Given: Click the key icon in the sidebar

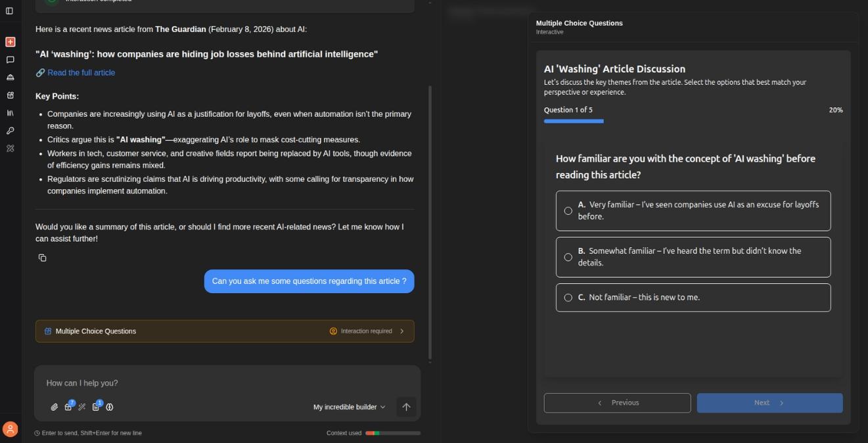Looking at the screenshot, I should click(10, 130).
